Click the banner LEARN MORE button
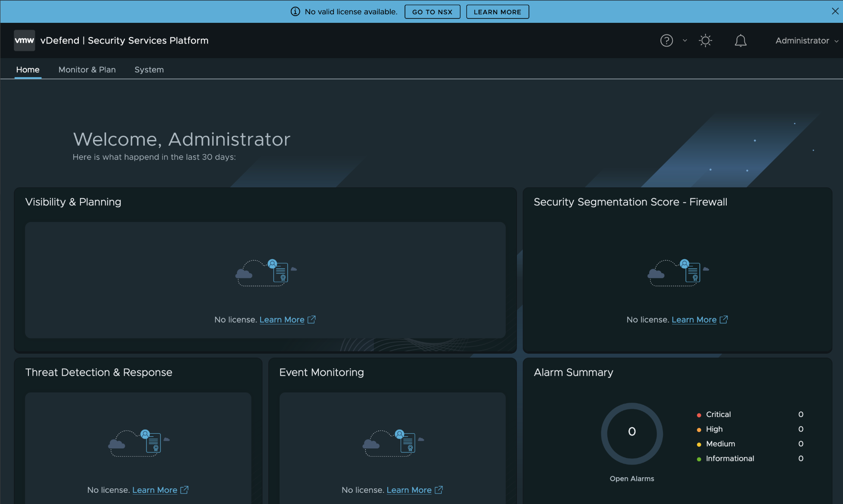Viewport: 843px width, 504px height. 498,12
